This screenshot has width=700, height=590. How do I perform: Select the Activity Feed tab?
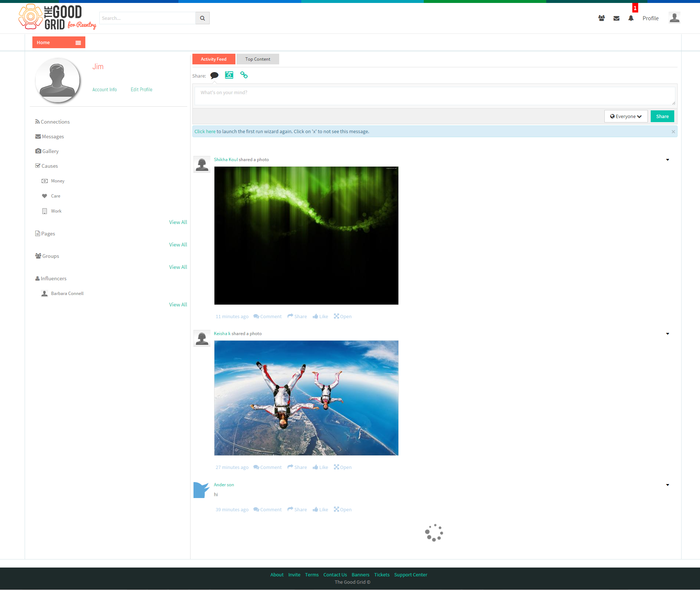214,59
